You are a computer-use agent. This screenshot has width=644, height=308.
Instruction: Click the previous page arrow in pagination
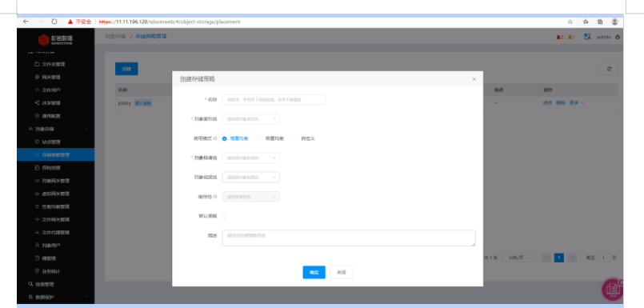tap(546, 258)
